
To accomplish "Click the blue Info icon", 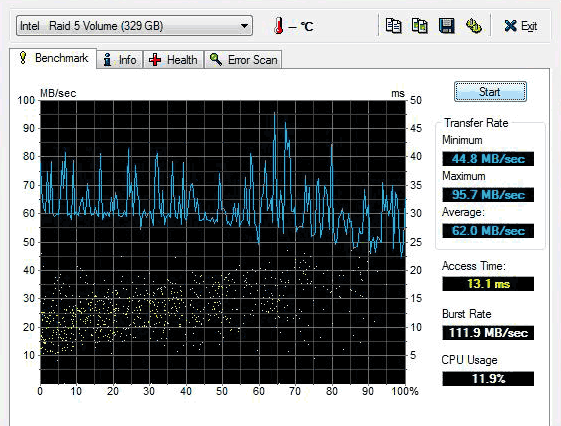I will pos(107,59).
